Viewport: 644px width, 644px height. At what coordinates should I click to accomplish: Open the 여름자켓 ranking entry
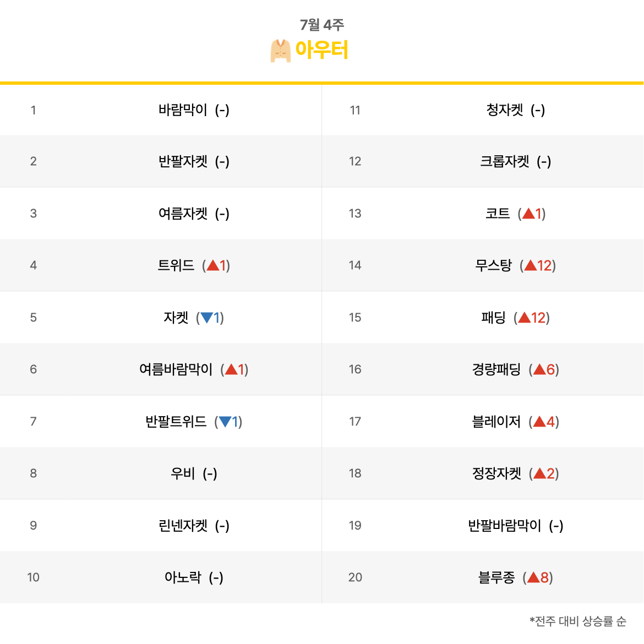tap(183, 213)
